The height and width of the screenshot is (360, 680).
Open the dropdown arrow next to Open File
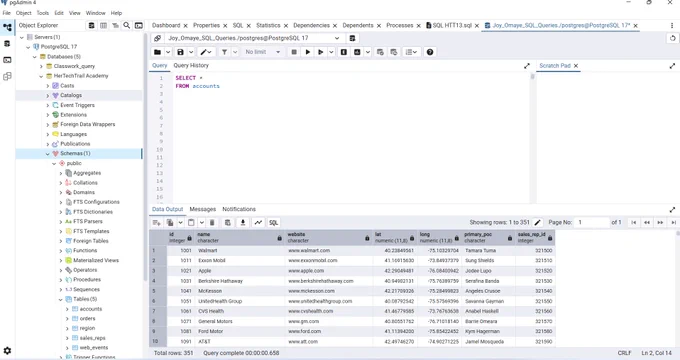168,52
